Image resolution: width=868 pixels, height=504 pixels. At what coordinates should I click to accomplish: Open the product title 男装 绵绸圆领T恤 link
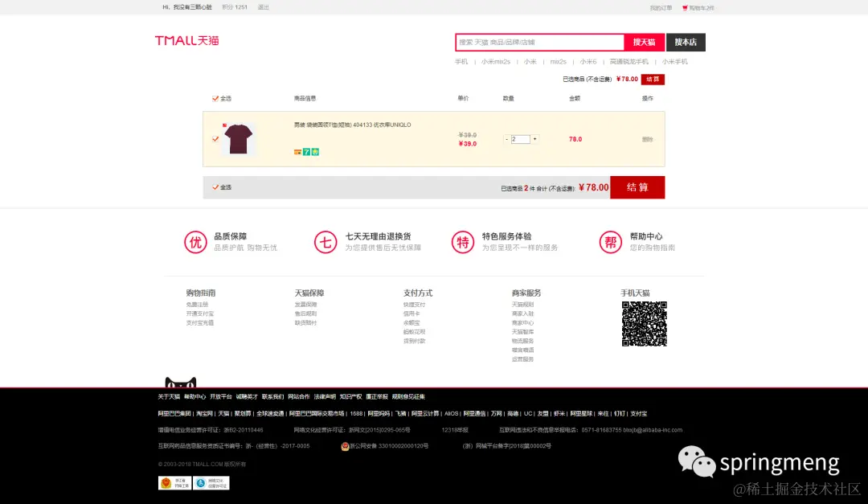pyautogui.click(x=352, y=125)
